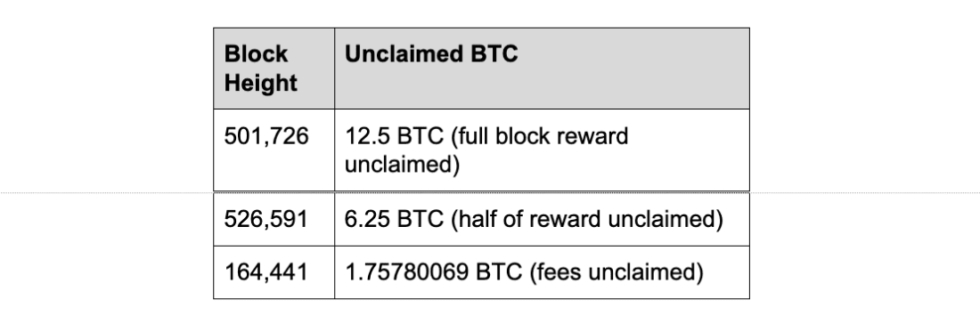The width and height of the screenshot is (980, 332).
Task: Click the Block Height header cell
Action: click(x=274, y=69)
